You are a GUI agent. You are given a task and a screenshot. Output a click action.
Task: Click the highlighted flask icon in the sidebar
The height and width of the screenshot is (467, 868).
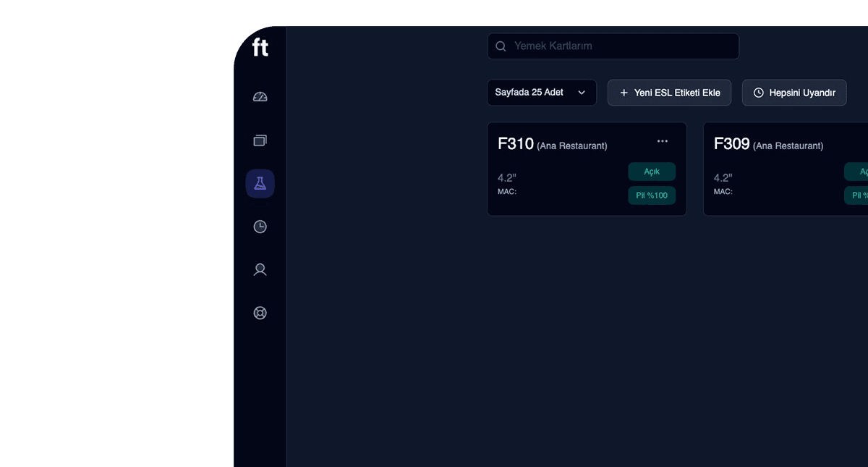point(260,184)
